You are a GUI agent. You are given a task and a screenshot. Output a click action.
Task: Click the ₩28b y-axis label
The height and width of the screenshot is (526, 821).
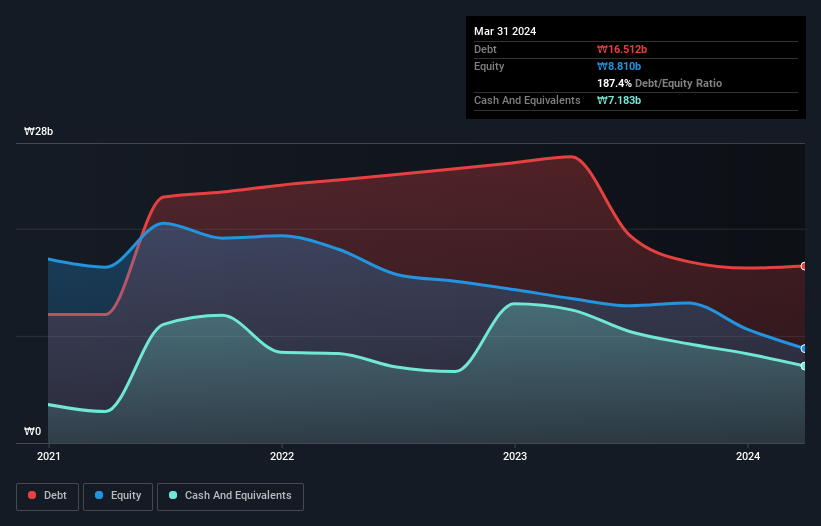pos(38,131)
